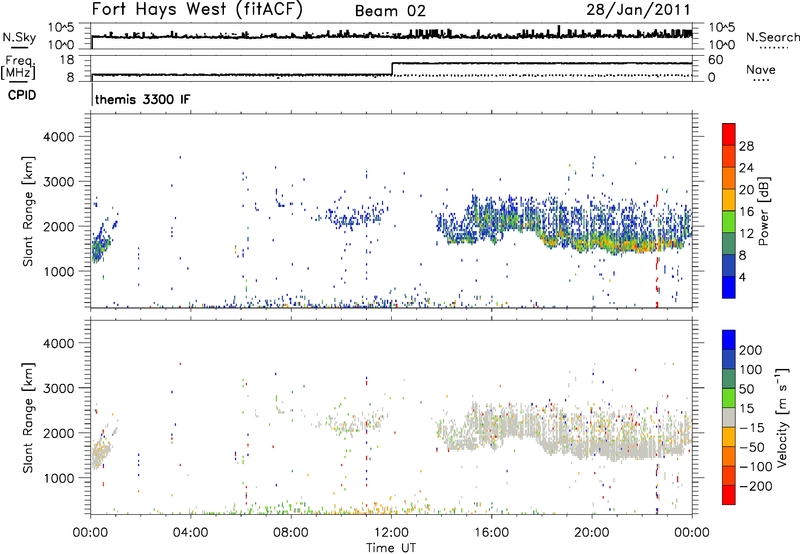Click the '08:00' time tick label
Image resolution: width=800 pixels, height=554 pixels.
coord(291,533)
